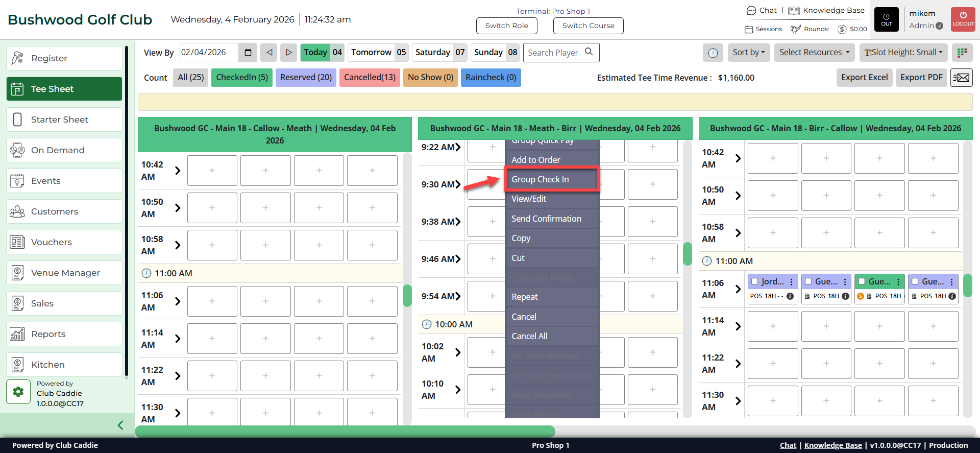The width and height of the screenshot is (980, 453).
Task: Open the Slot Height: Small dropdown
Action: coord(903,53)
